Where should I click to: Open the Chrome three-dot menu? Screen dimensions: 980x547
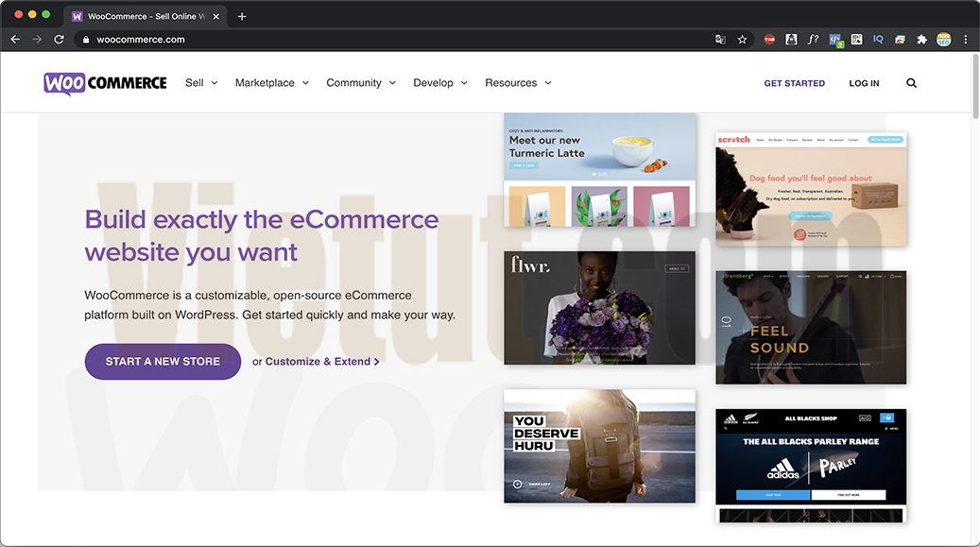[965, 40]
